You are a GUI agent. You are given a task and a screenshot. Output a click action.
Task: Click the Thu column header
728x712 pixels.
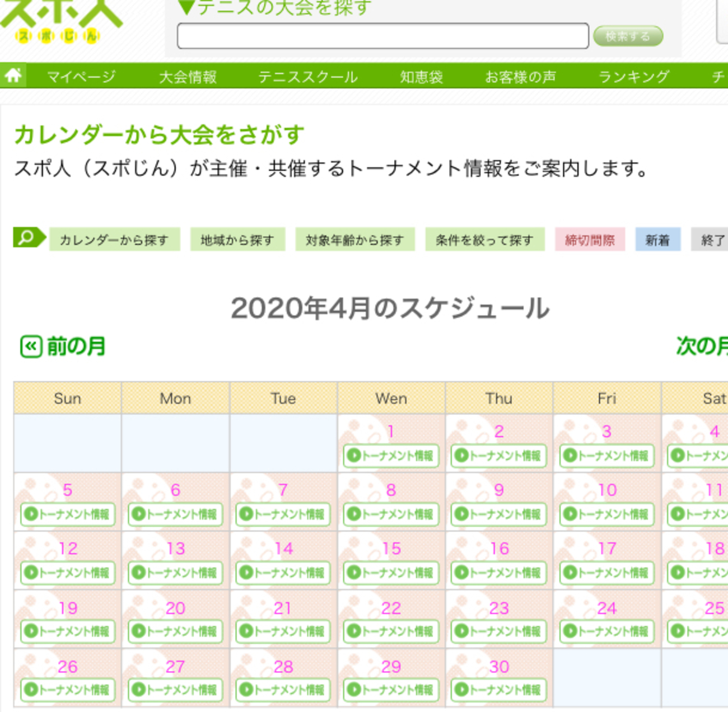(499, 398)
